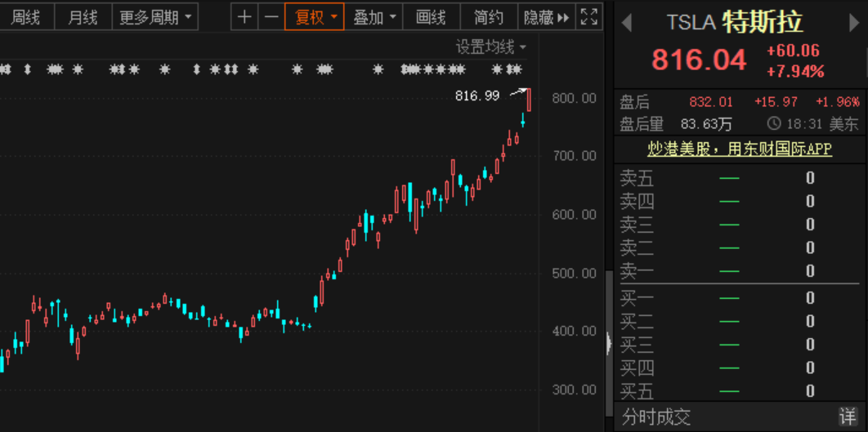The image size is (868, 432).
Task: Click after-hours price 832.01
Action: click(x=711, y=102)
